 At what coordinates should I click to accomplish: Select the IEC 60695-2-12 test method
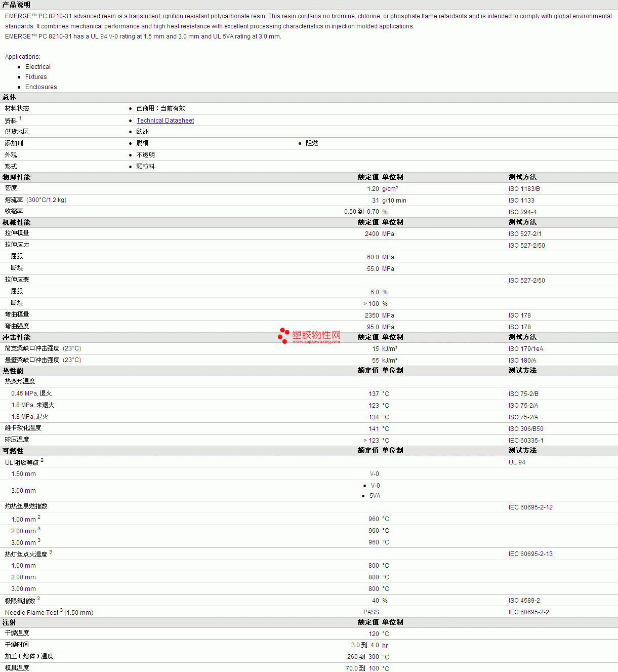530,507
